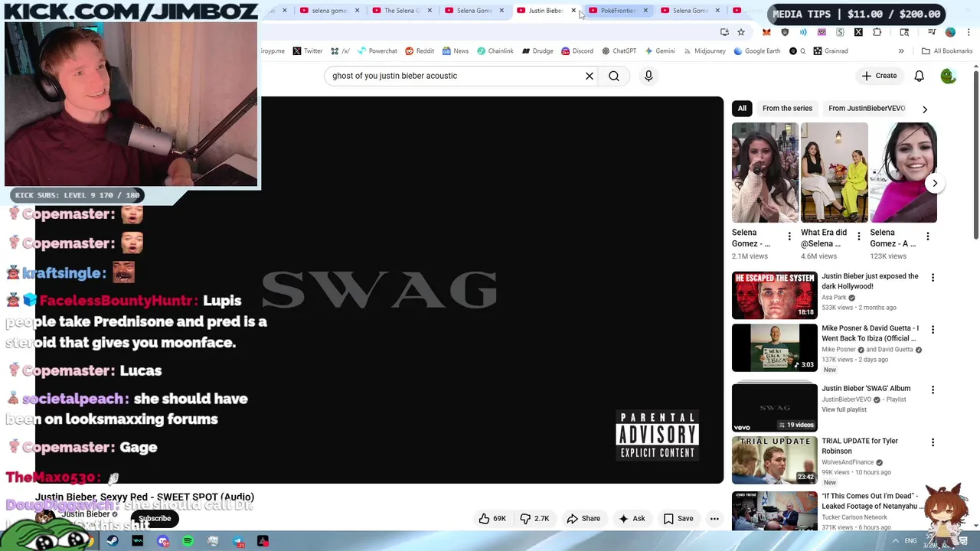This screenshot has height=551, width=980.
Task: Open the Reddit bookmark
Action: (x=419, y=51)
